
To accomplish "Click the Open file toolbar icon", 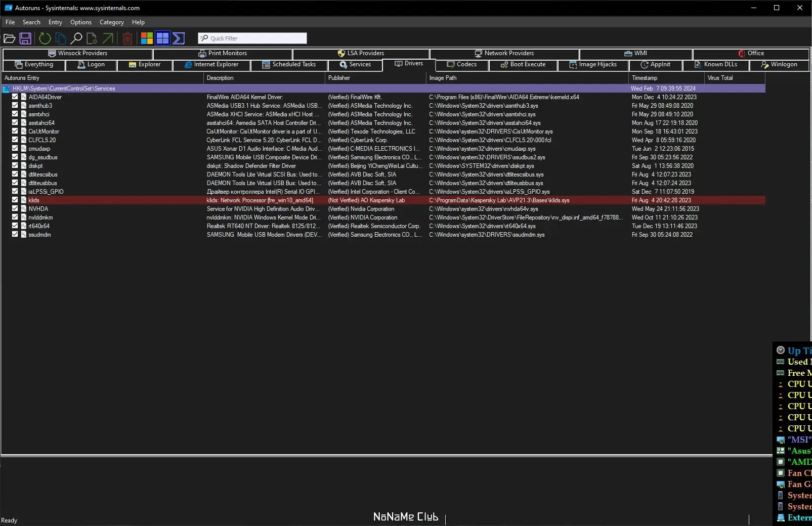I will 9,38.
